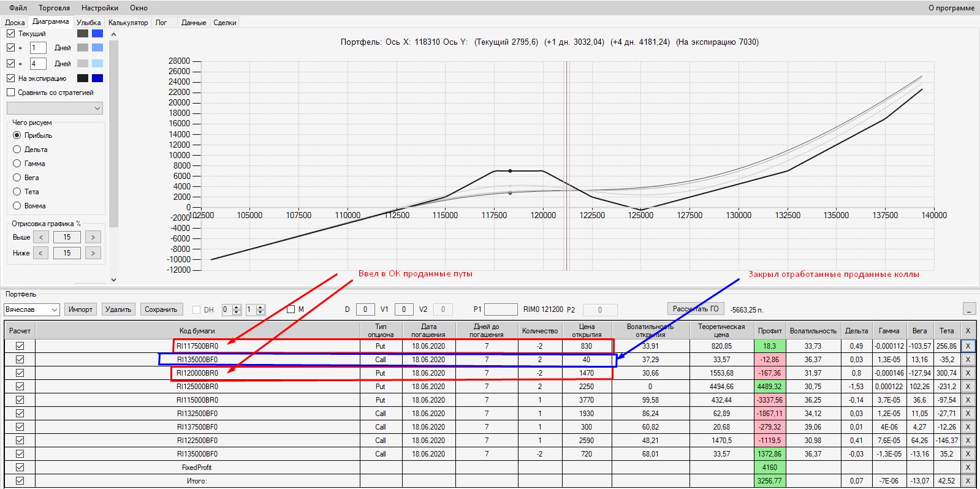Screen dimensions: 980x489
Task: Click the D input field
Action: [x=365, y=309]
